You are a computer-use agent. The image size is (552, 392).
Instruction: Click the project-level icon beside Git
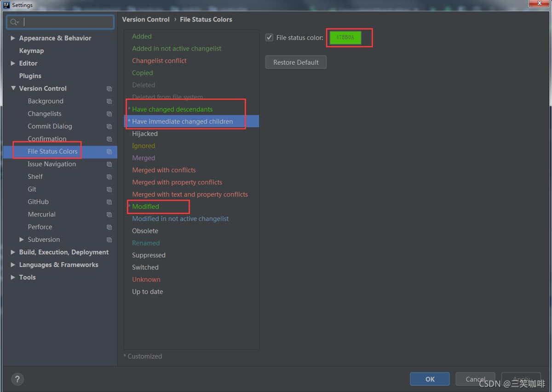pos(109,189)
